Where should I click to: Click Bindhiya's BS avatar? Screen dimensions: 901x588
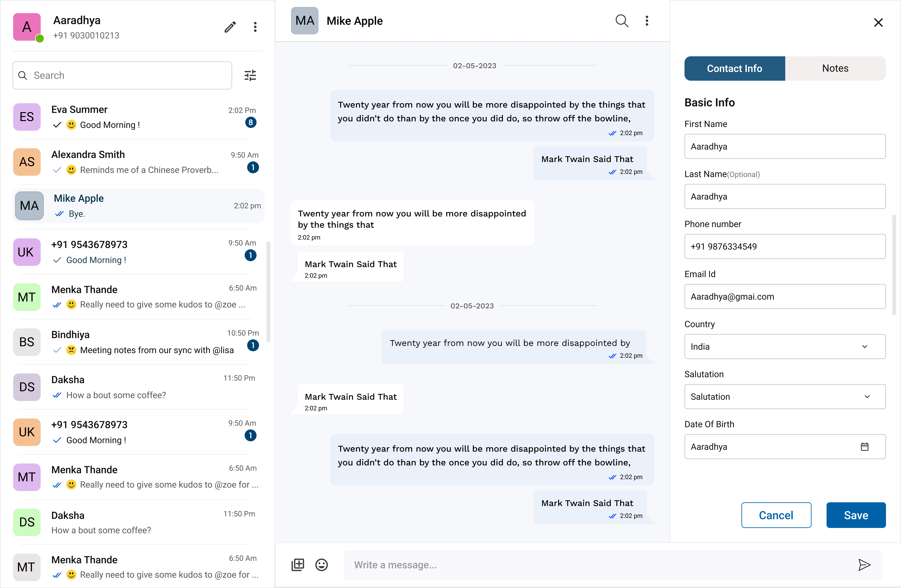pyautogui.click(x=27, y=342)
